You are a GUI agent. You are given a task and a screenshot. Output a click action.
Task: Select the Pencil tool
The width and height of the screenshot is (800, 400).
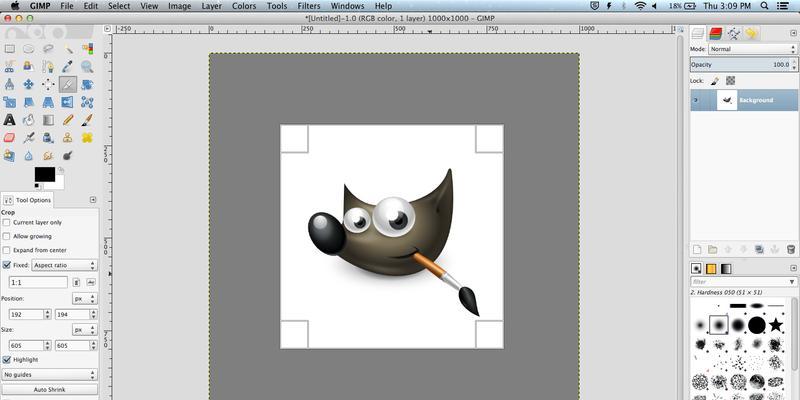click(68, 120)
